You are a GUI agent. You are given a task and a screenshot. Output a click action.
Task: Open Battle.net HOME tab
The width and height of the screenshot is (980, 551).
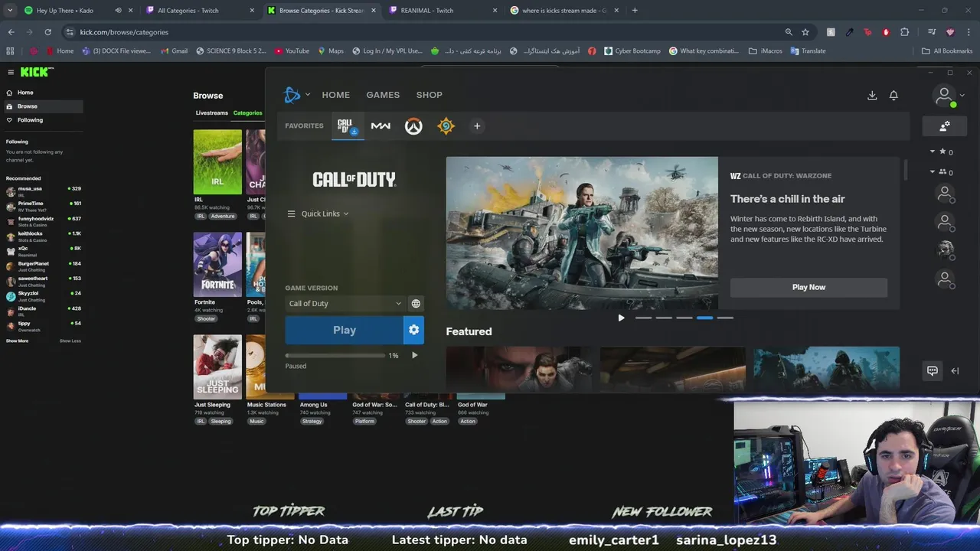[335, 95]
